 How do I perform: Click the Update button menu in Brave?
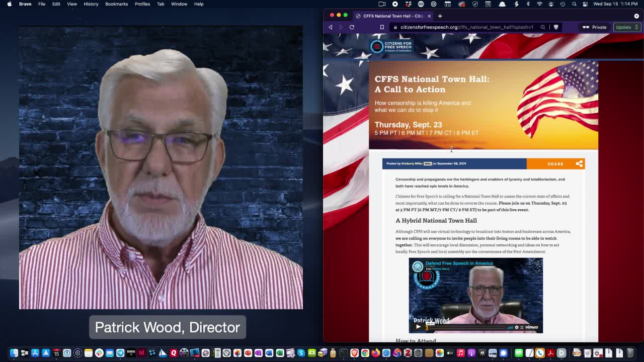click(x=626, y=27)
